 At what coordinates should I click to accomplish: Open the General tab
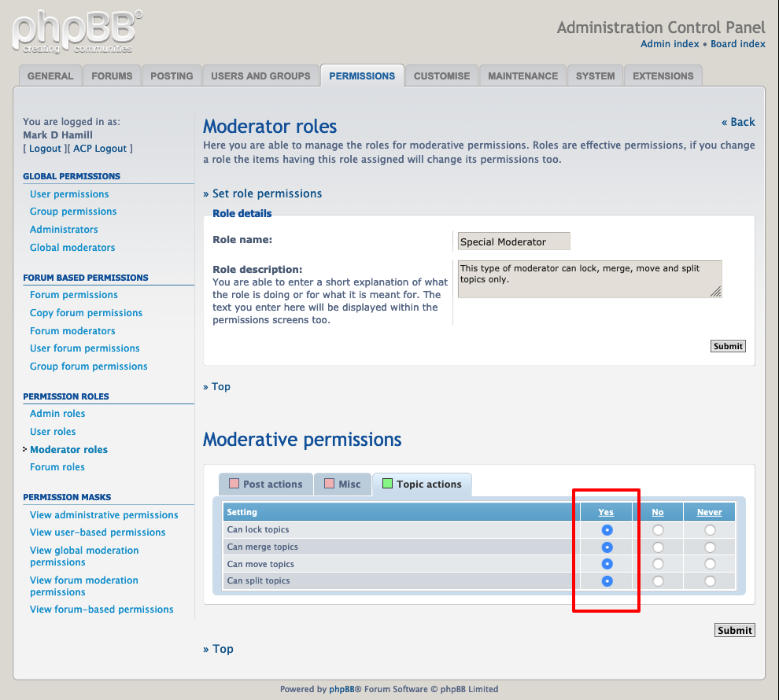pos(50,76)
